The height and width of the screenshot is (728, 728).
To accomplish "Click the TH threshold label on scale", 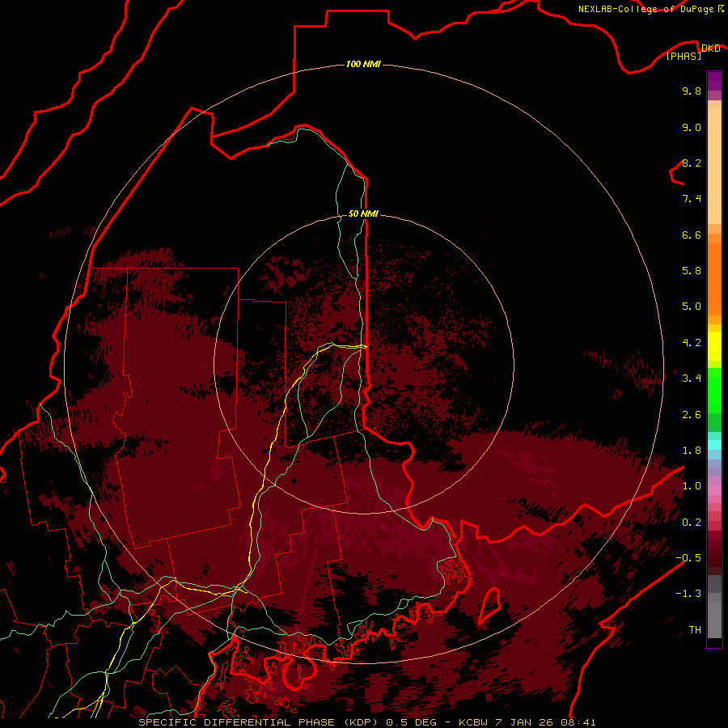I will 695,630.
